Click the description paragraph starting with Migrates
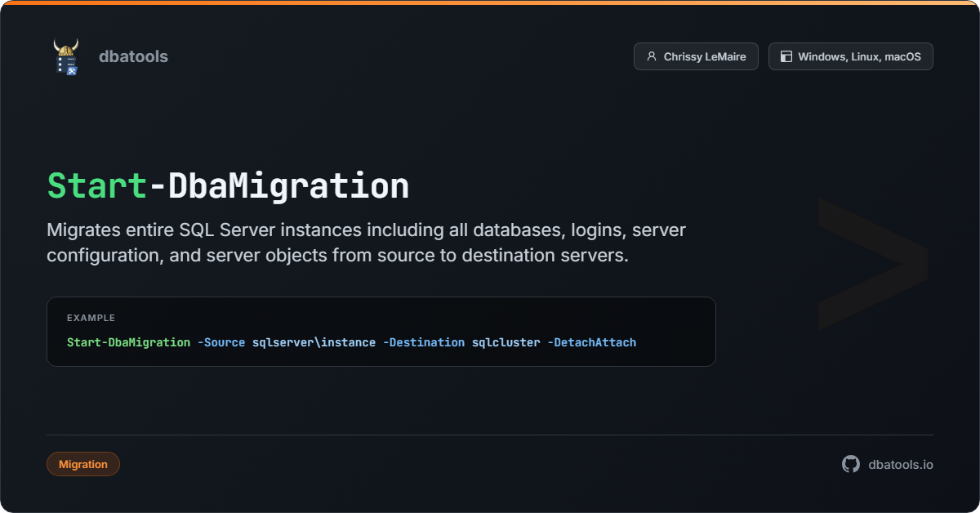Screen dimensions: 980x513 tap(366, 243)
